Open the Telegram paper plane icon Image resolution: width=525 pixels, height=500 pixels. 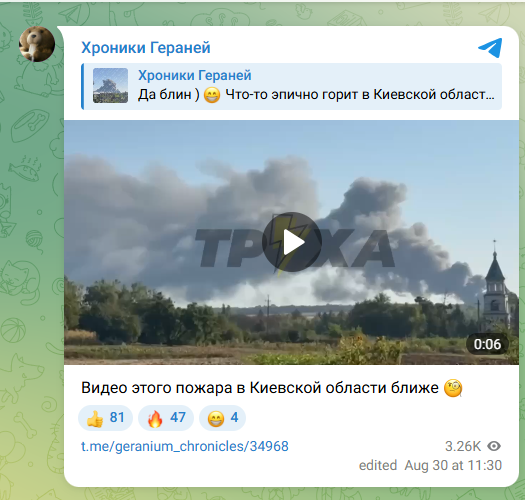tap(490, 48)
